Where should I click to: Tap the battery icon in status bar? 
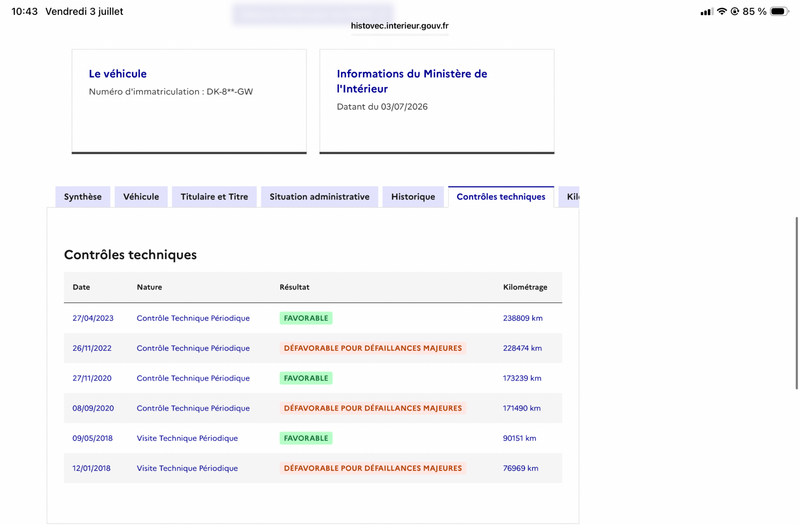pos(780,11)
